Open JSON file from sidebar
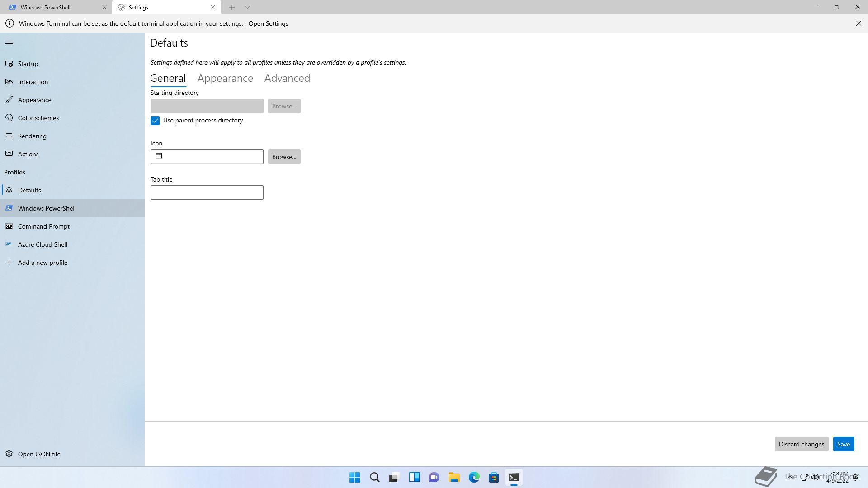Screen dimensions: 868x488 click(x=72, y=454)
